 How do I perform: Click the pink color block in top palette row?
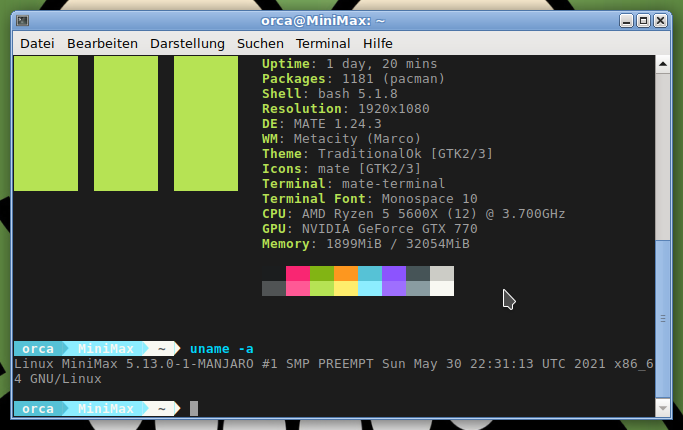(298, 273)
